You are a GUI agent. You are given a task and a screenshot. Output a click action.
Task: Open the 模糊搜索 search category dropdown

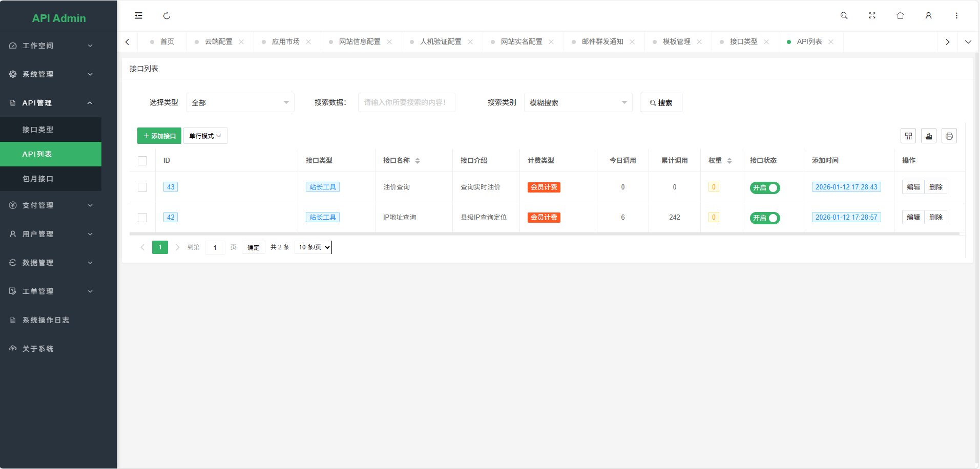pos(577,102)
